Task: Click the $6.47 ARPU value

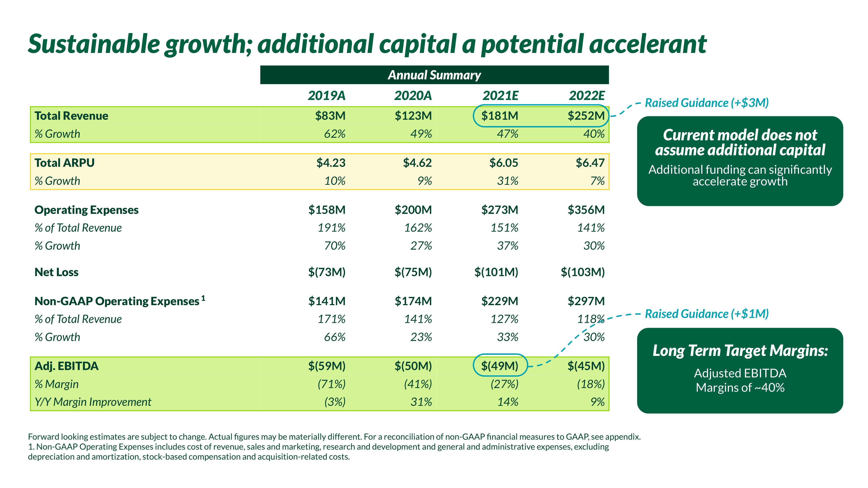Action: pyautogui.click(x=590, y=163)
